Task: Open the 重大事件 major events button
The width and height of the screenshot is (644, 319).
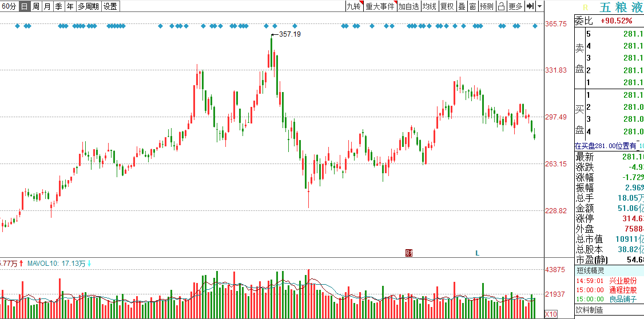Action: coord(380,6)
